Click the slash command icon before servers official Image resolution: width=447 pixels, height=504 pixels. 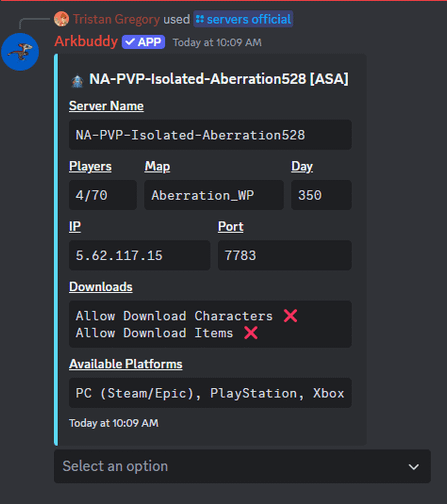tap(200, 19)
